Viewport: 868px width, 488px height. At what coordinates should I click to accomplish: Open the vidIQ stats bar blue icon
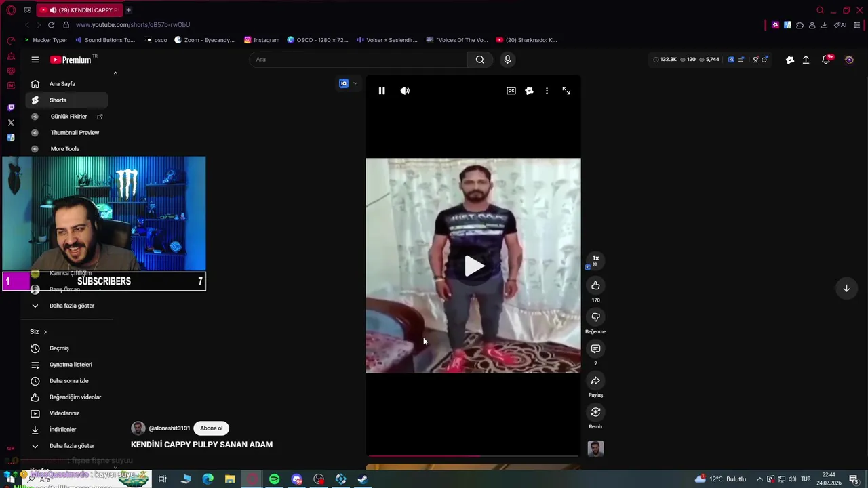point(731,60)
